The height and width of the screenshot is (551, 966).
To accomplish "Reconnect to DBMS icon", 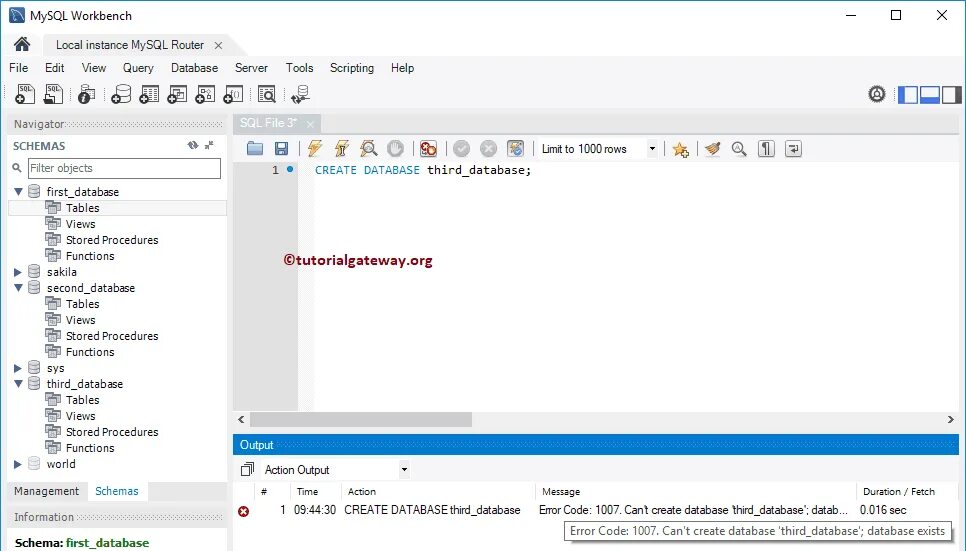I will [x=301, y=94].
